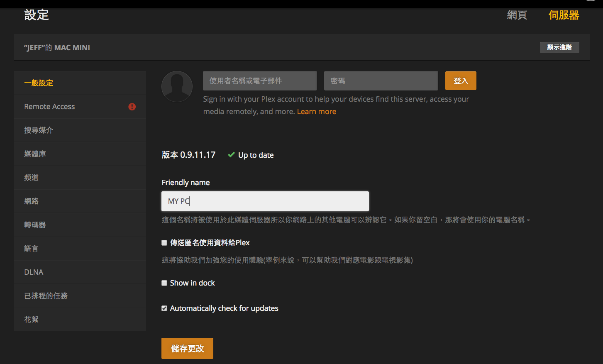The width and height of the screenshot is (603, 364).
Task: Click the user avatar placeholder icon
Action: point(177,86)
